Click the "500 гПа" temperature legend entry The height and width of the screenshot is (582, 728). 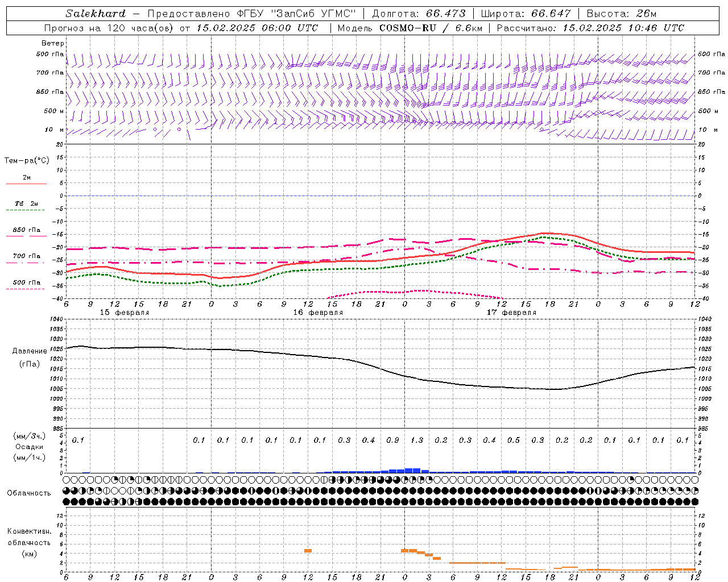pyautogui.click(x=27, y=282)
